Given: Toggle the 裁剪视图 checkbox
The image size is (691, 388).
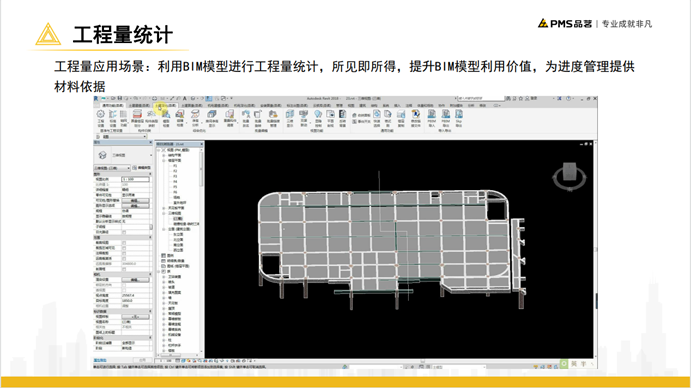Looking at the screenshot, I should coord(124,243).
